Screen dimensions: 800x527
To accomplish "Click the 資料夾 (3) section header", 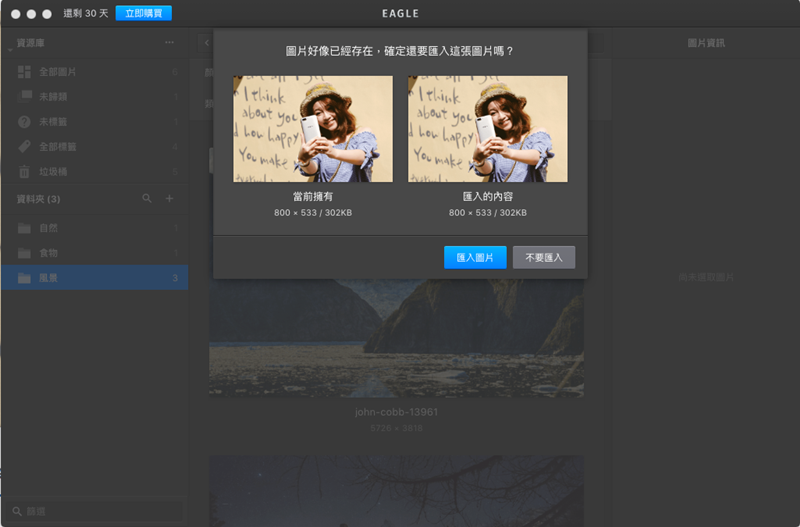I will pos(38,199).
